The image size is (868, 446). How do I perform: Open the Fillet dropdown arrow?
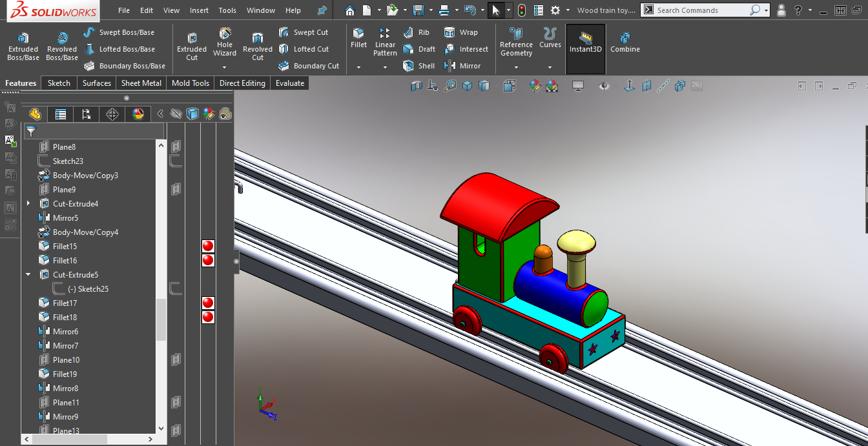358,67
